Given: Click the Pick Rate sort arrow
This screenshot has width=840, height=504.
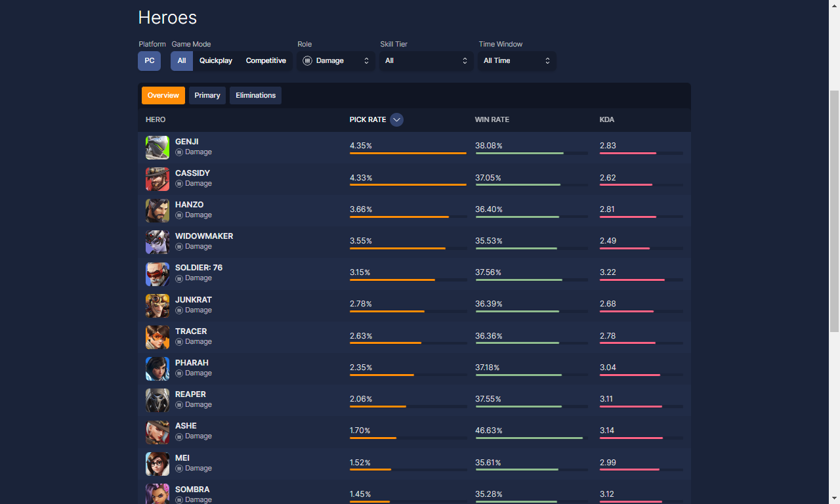Looking at the screenshot, I should (x=396, y=120).
